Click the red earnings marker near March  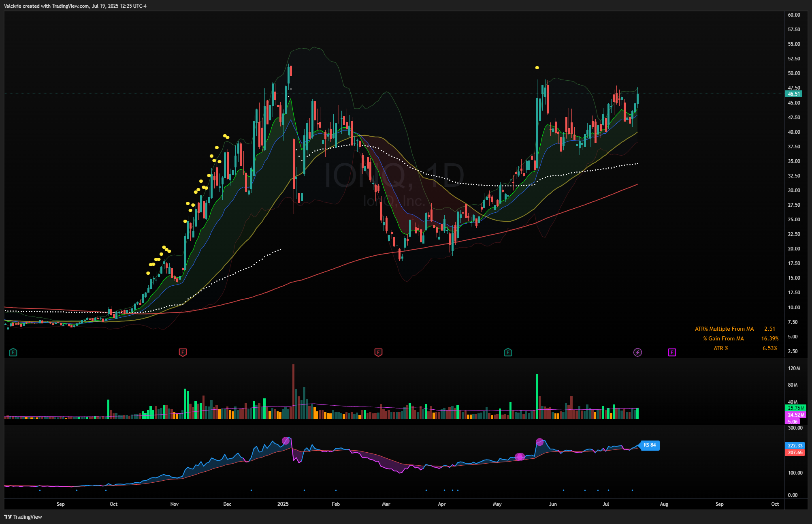pyautogui.click(x=378, y=352)
